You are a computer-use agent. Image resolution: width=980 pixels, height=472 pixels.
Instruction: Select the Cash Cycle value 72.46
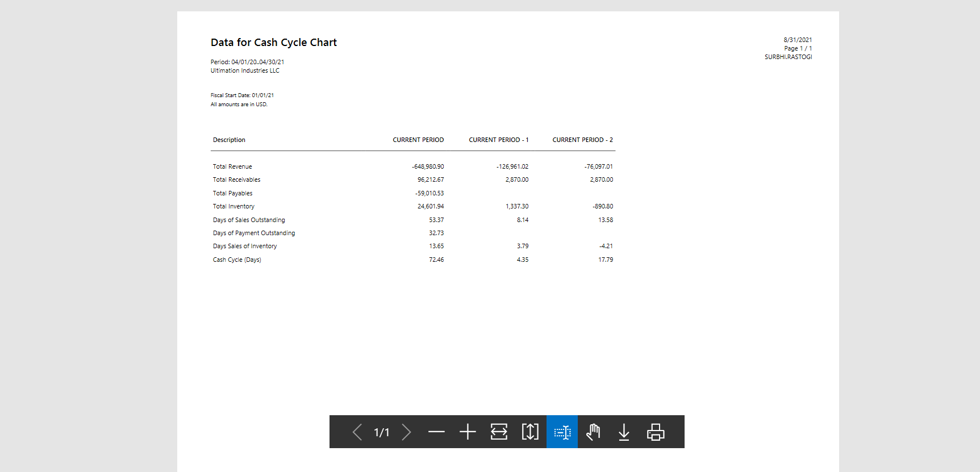(436, 260)
